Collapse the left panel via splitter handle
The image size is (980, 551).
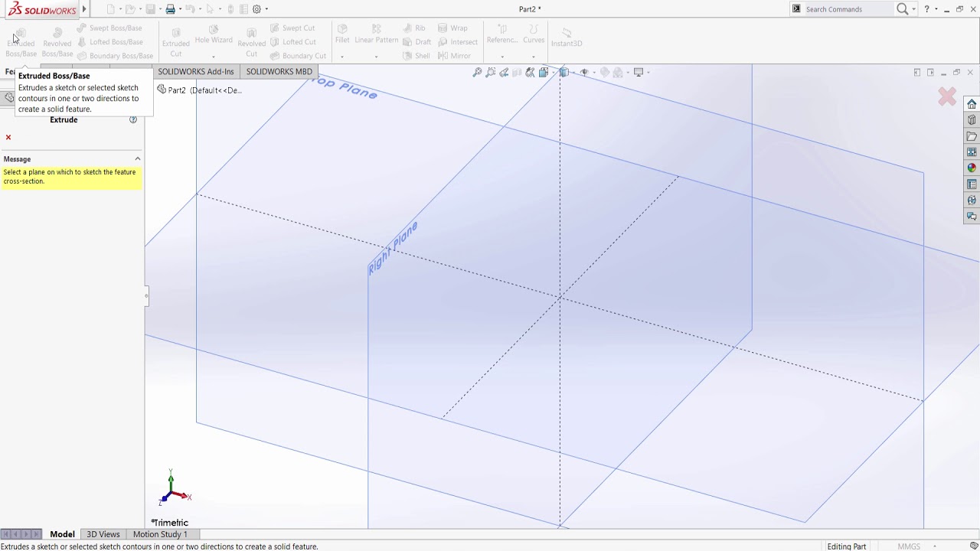146,296
